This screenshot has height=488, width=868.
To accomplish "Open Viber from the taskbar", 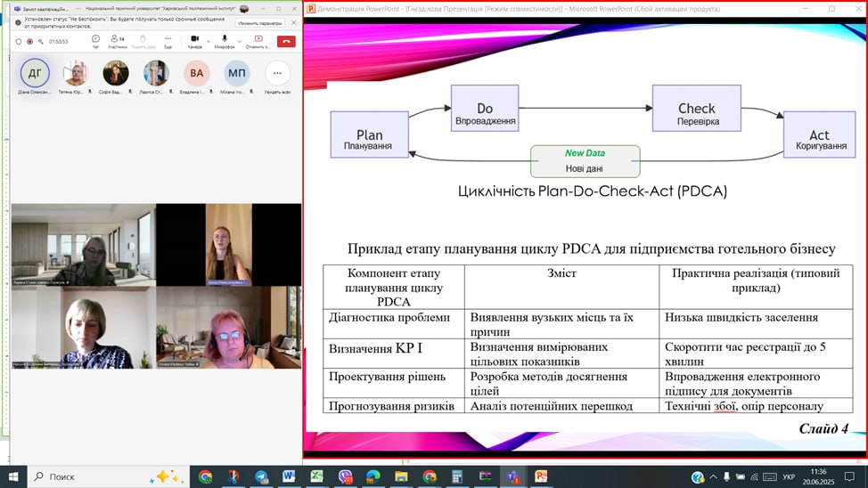I will (x=345, y=476).
